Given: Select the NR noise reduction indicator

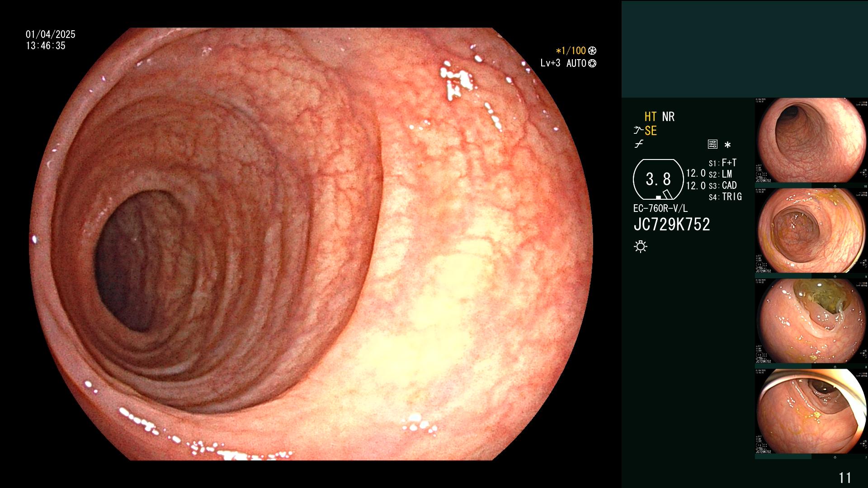Looking at the screenshot, I should tap(668, 117).
